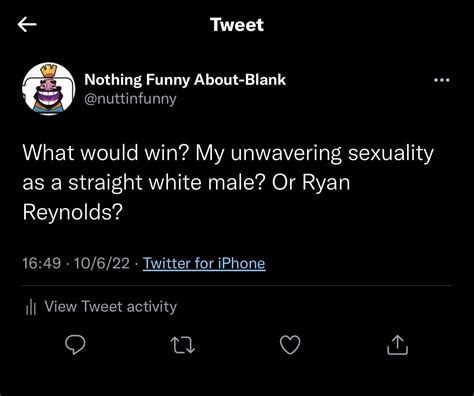474x396 pixels.
Task: Click the "straight white male?" tweet line
Action: (167, 183)
